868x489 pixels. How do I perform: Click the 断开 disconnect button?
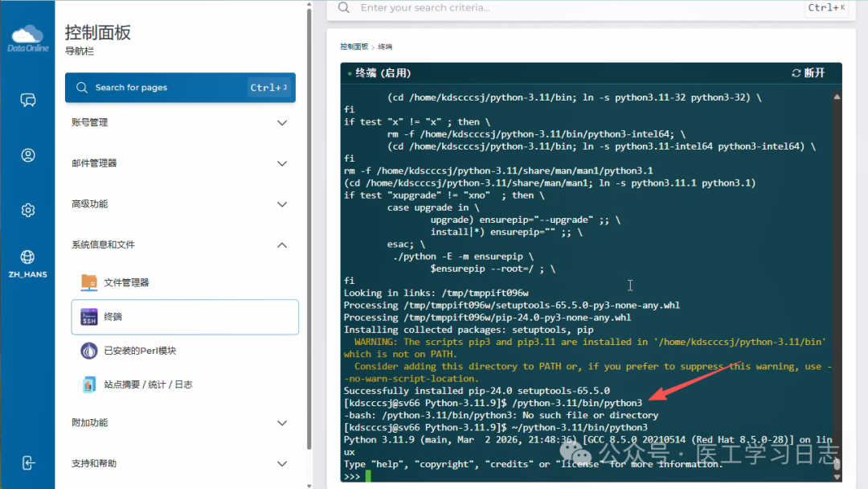click(809, 73)
